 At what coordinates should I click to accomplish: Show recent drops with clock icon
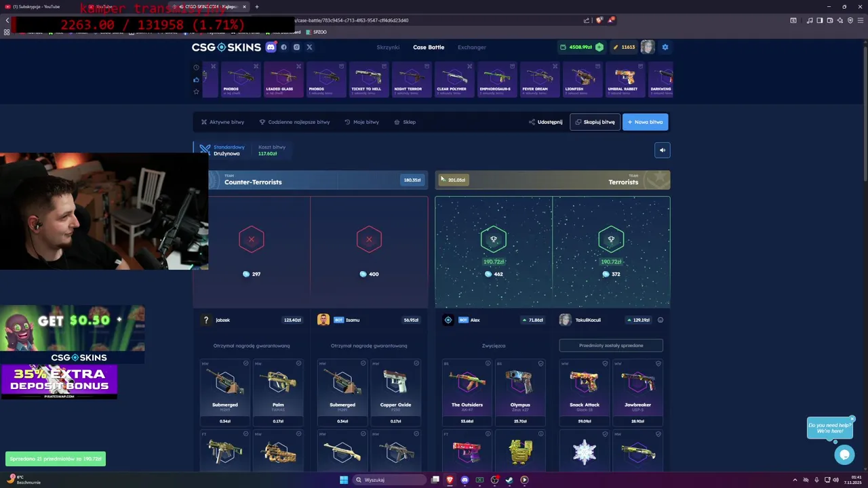tap(196, 67)
